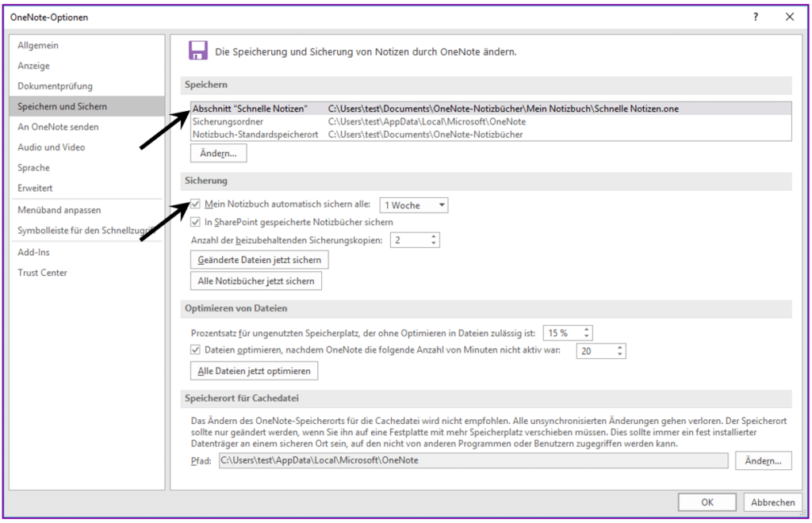The width and height of the screenshot is (812, 523).
Task: Increase the inactivity minutes value
Action: tap(620, 348)
